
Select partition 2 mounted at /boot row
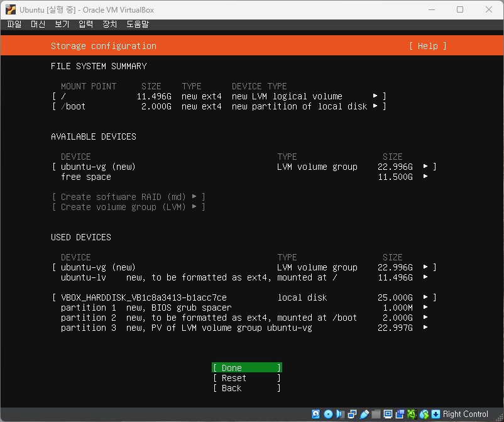pyautogui.click(x=244, y=318)
